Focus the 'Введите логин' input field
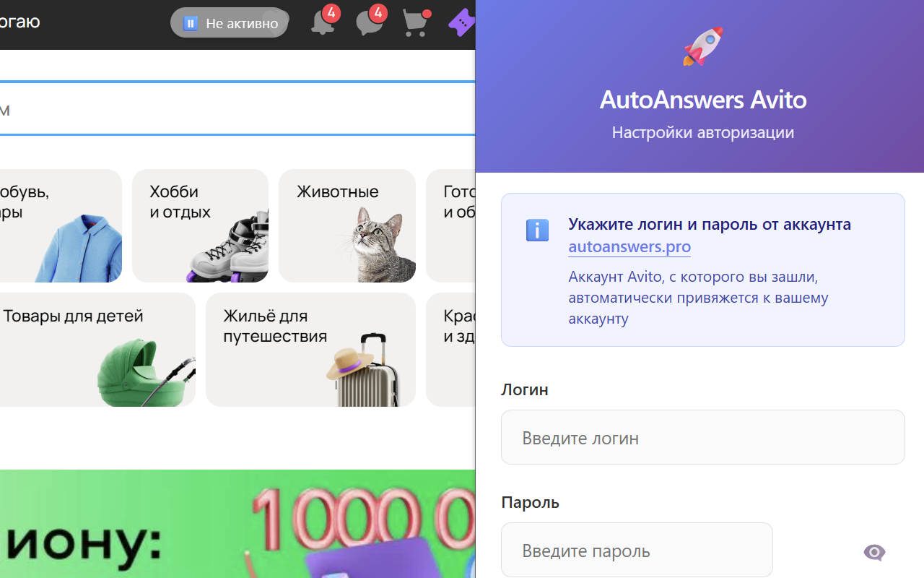The width and height of the screenshot is (924, 578). point(702,437)
